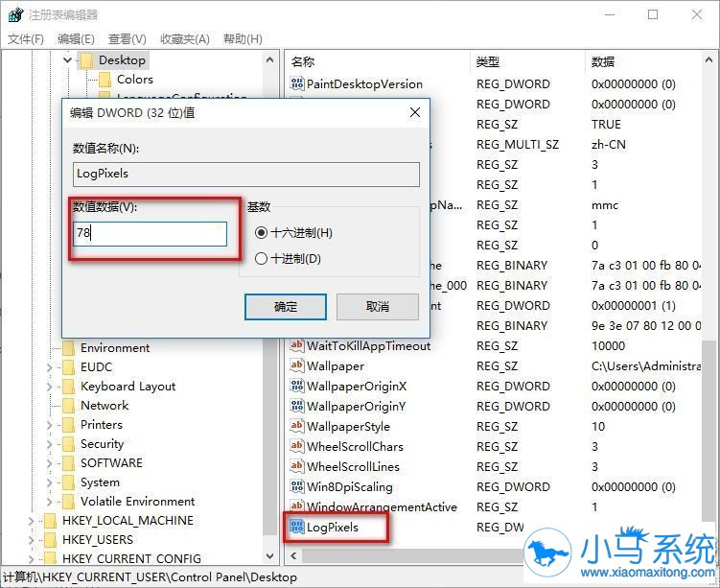Click the EUDC folder icon
The width and height of the screenshot is (720, 588).
(x=68, y=367)
